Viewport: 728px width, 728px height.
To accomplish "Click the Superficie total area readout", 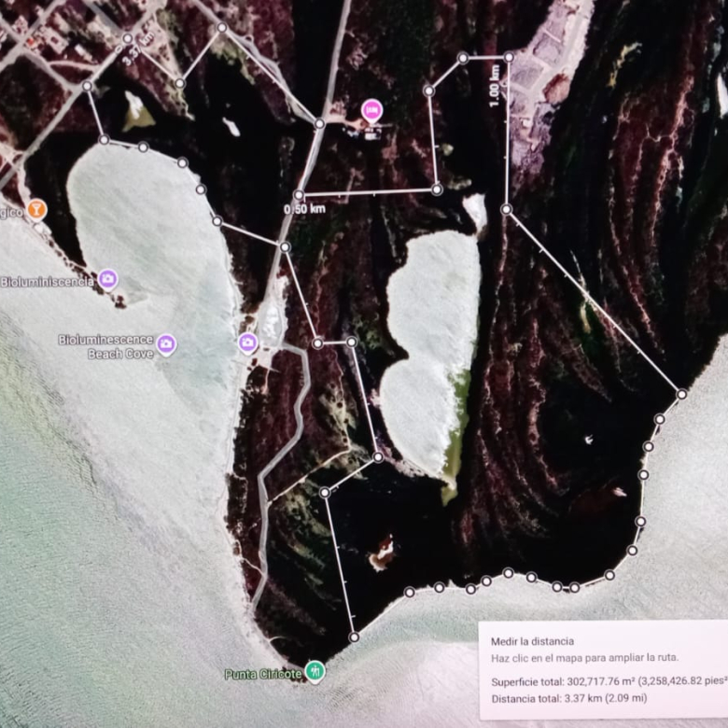I will [x=609, y=680].
